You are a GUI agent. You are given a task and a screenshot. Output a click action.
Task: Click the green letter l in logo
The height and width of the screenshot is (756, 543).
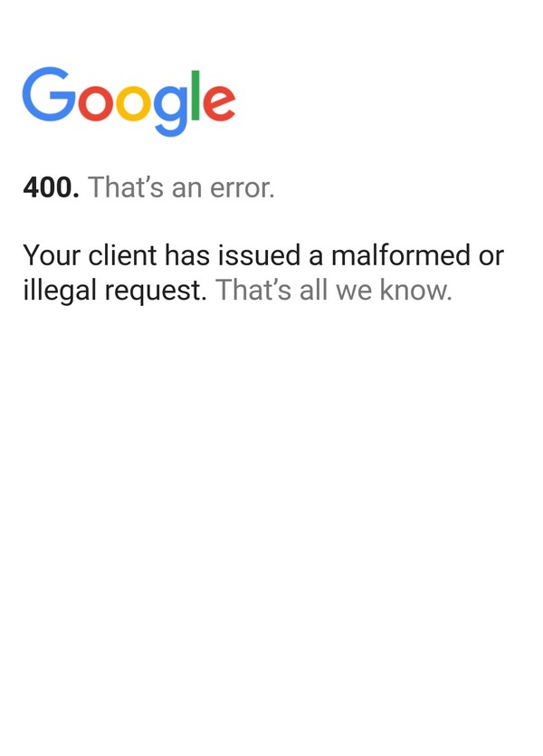[x=195, y=95]
